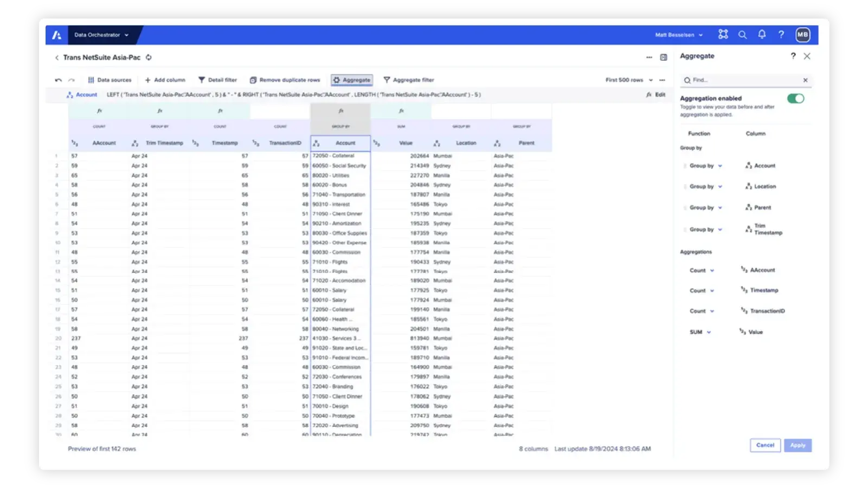This screenshot has height=488, width=868.
Task: Open the search magnifier in top bar
Action: pos(742,34)
